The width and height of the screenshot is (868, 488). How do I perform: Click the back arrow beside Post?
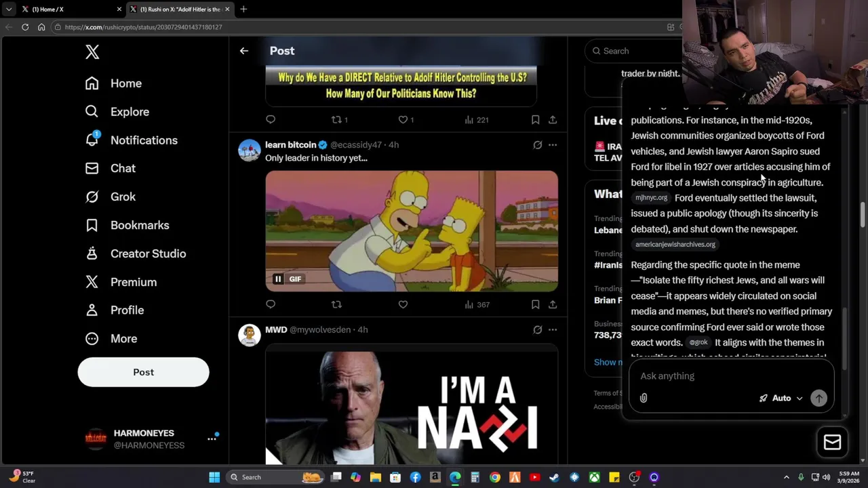[x=244, y=51]
